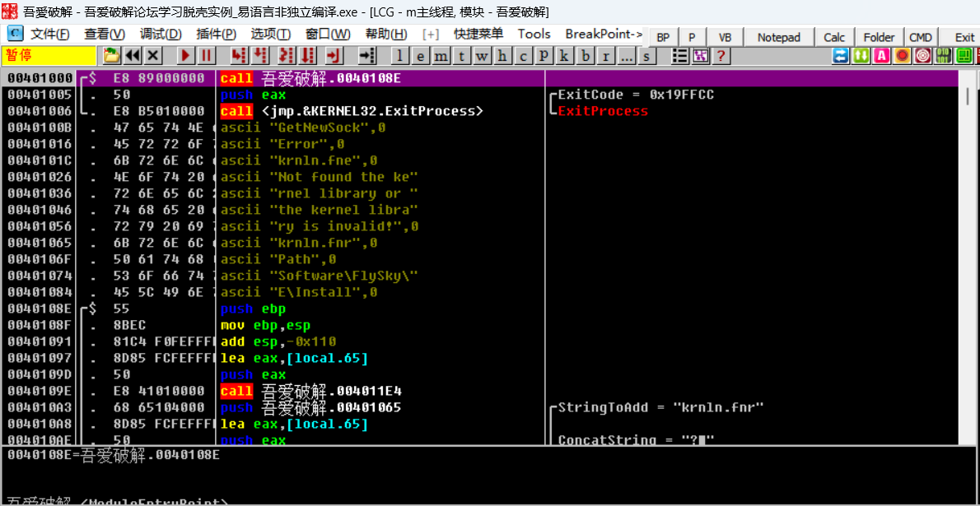Open Handles window with 'h' button
Image resolution: width=980 pixels, height=506 pixels.
click(x=502, y=56)
